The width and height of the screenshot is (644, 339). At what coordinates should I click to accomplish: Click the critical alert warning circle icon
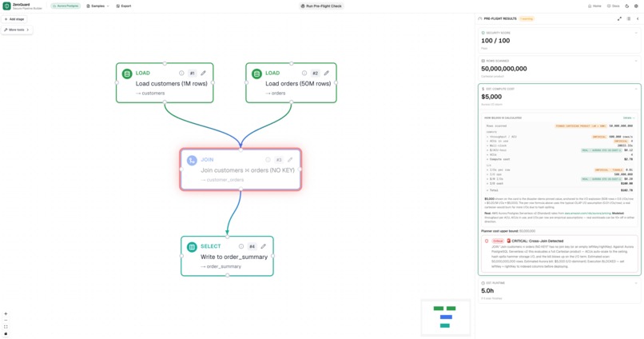[x=487, y=241]
